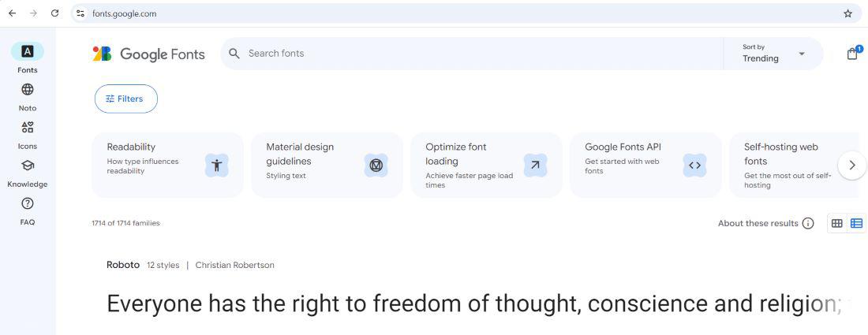Go to the Icons section
868x335 pixels.
pyautogui.click(x=27, y=128)
